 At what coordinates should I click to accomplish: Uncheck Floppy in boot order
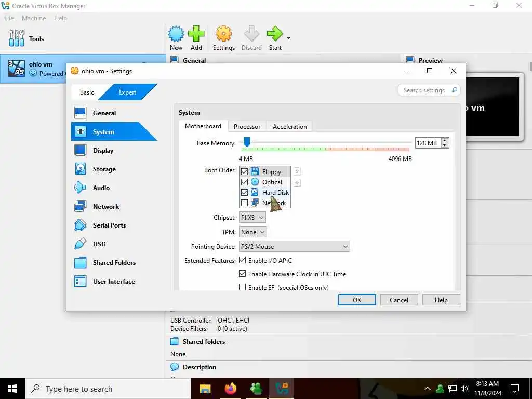coord(244,171)
